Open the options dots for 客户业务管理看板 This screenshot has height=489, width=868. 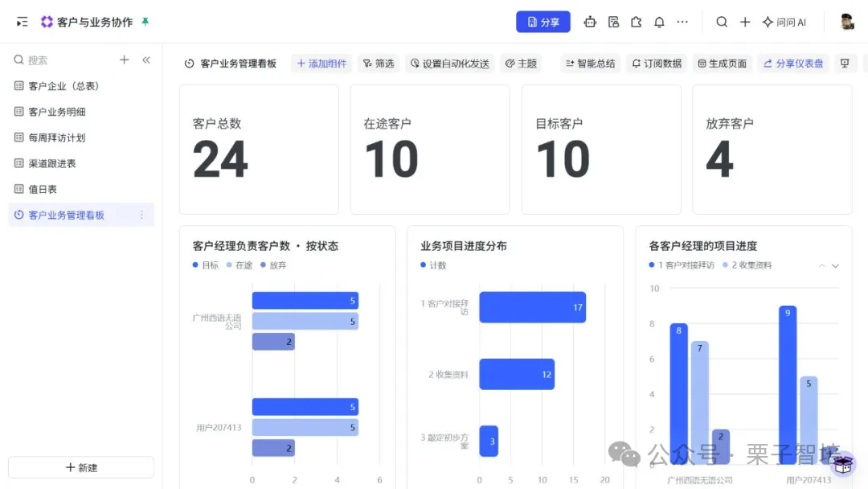pos(141,215)
